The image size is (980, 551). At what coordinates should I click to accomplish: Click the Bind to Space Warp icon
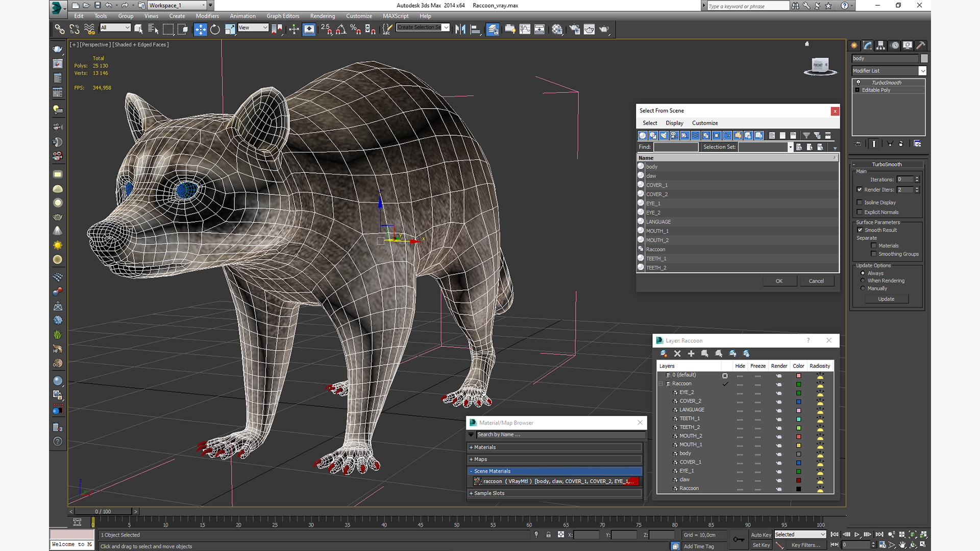[x=89, y=29]
